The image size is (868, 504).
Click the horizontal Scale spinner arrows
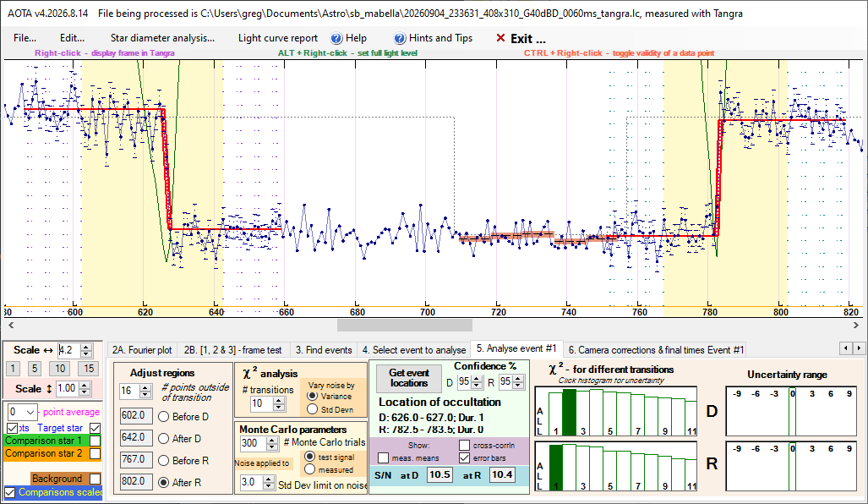[x=86, y=350]
